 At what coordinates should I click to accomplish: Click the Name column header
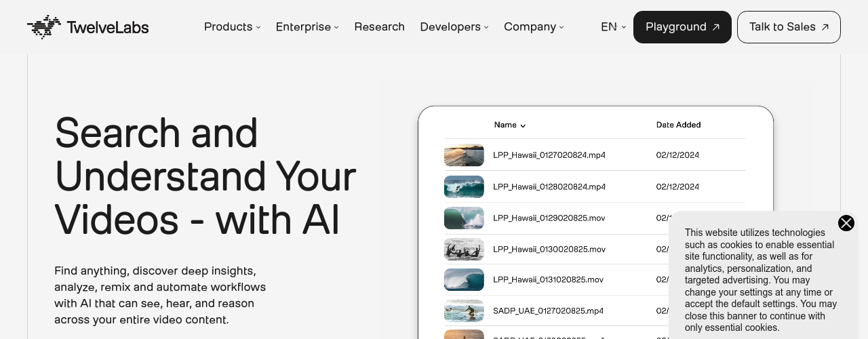point(505,125)
